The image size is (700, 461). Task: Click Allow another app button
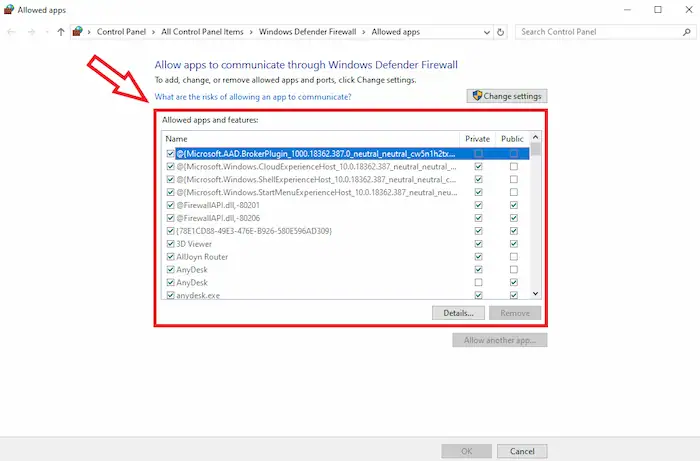pyautogui.click(x=500, y=340)
